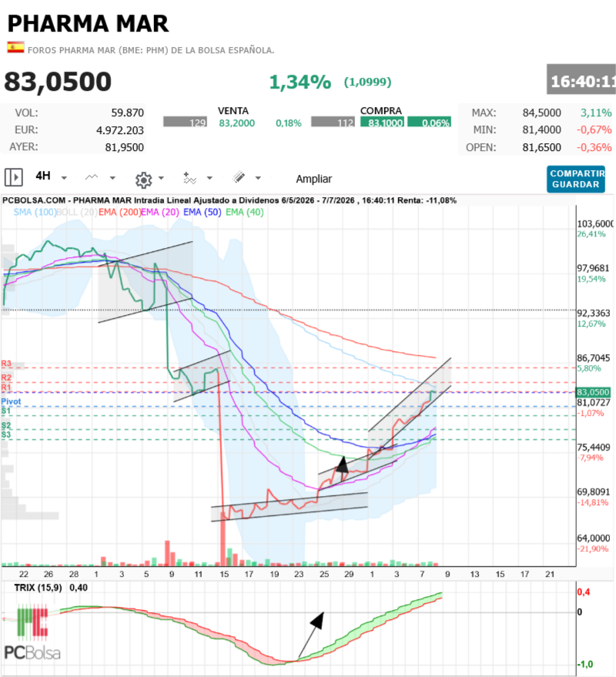
Task: Click the Spanish flag icon
Action: [15, 47]
